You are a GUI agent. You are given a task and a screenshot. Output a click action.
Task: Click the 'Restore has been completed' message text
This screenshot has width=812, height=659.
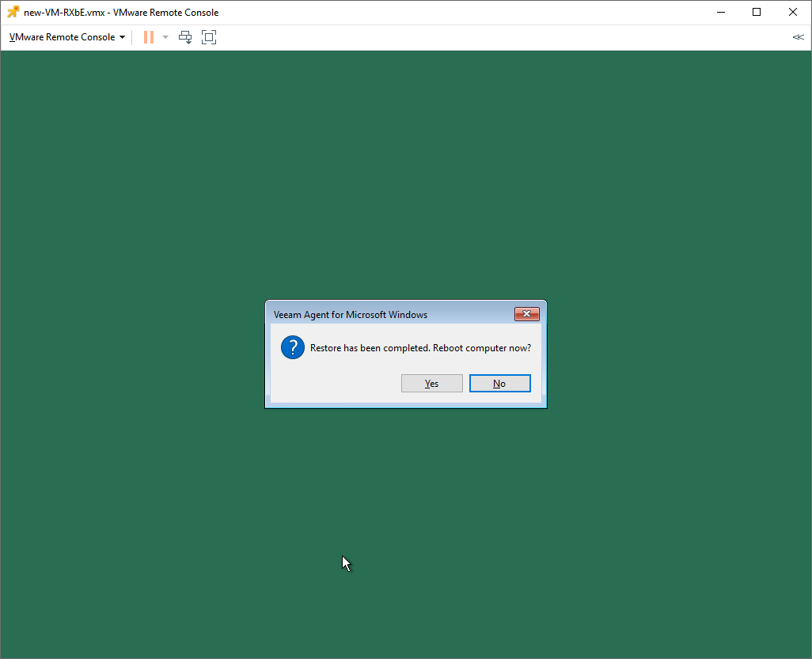point(420,348)
